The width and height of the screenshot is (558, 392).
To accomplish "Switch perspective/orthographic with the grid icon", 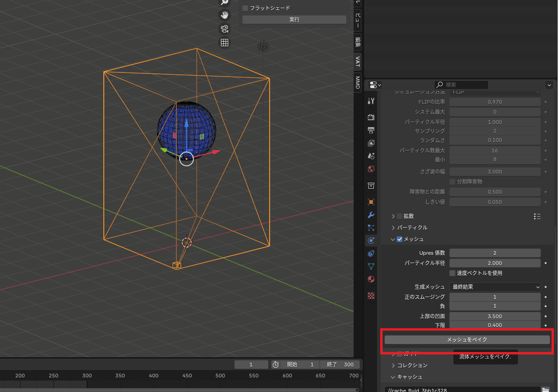I will click(x=225, y=43).
